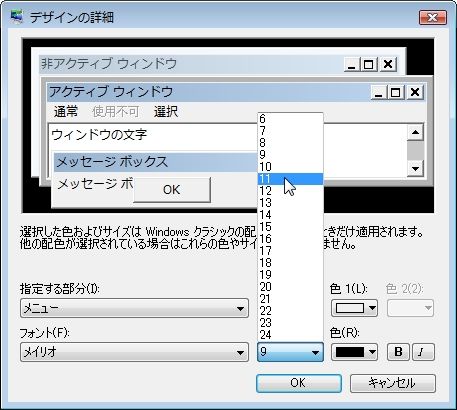The height and width of the screenshot is (410, 457).
Task: Select font size 12 in the list
Action: [x=290, y=191]
